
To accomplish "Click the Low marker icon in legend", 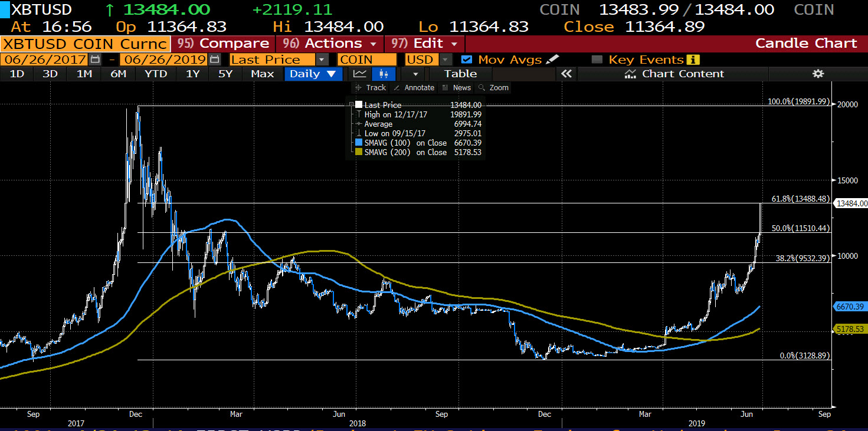I will tap(359, 133).
